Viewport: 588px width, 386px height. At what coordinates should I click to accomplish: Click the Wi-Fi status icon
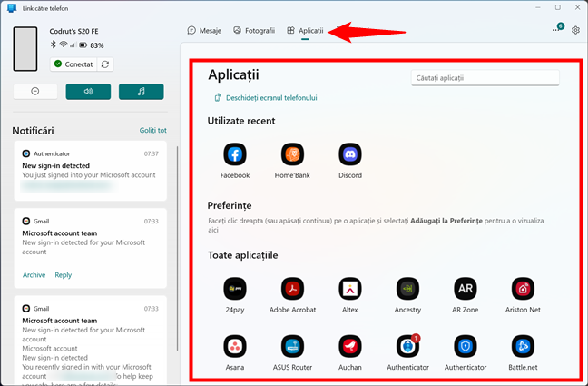click(64, 45)
